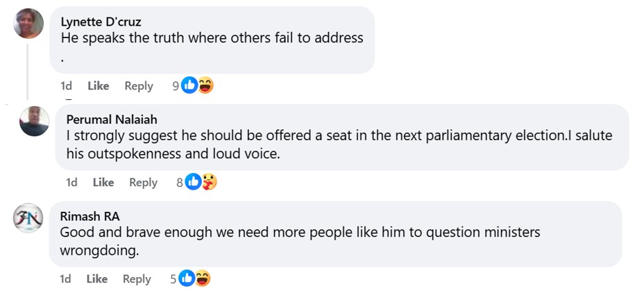Open Rimash RA's profile avatar
This screenshot has width=644, height=300.
pos(28,217)
